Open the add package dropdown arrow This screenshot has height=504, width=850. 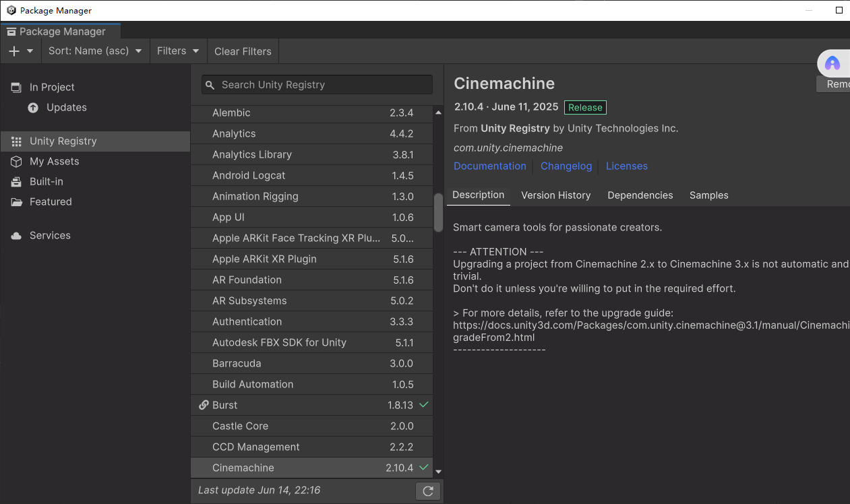[30, 51]
